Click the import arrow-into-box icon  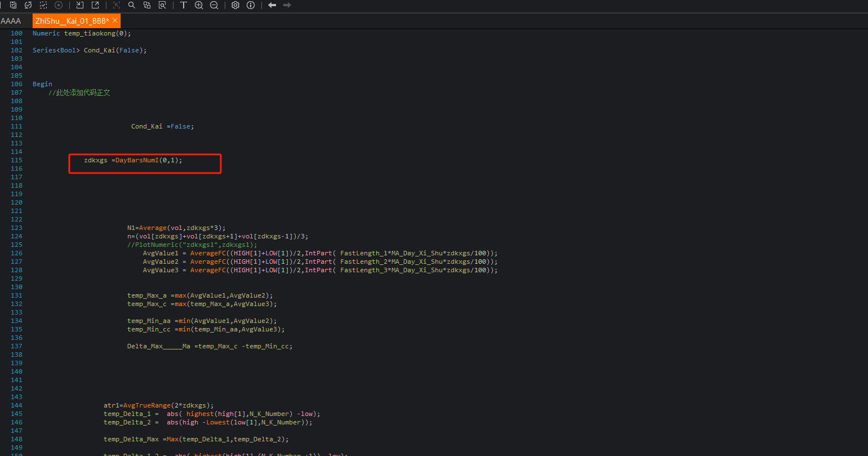tap(80, 5)
